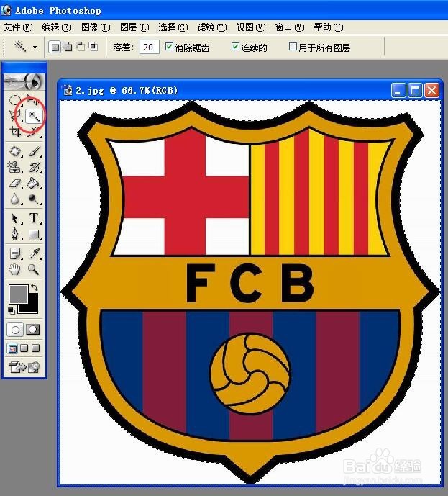Choose Full Screen mode with menu bar
The width and height of the screenshot is (448, 496).
tap(24, 348)
